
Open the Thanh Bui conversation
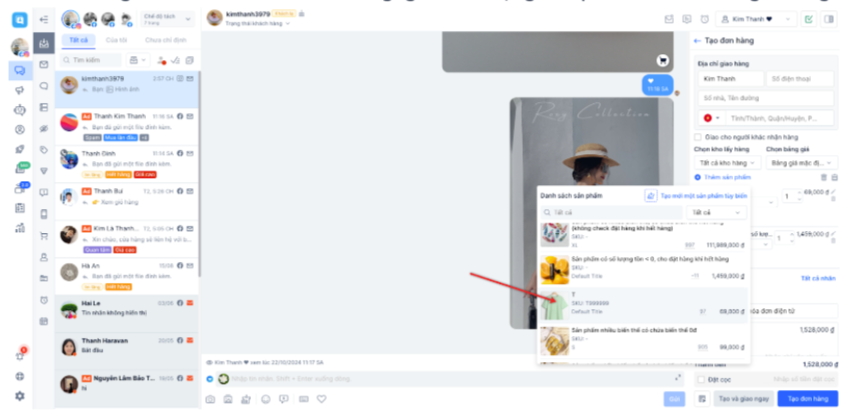click(127, 201)
